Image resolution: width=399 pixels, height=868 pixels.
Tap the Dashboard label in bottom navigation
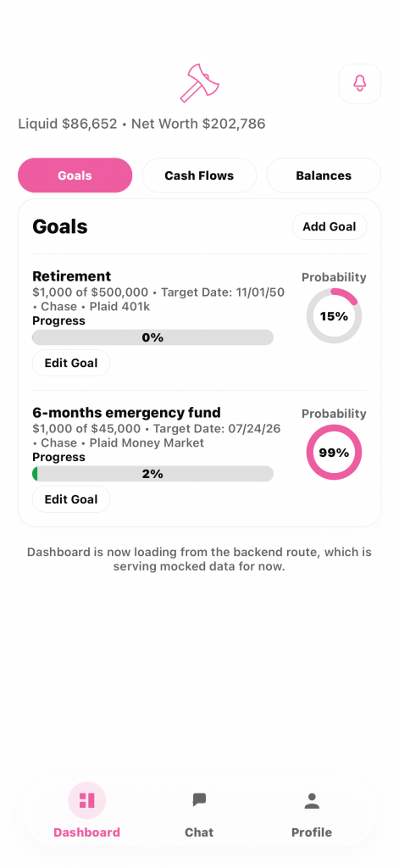pyautogui.click(x=87, y=832)
